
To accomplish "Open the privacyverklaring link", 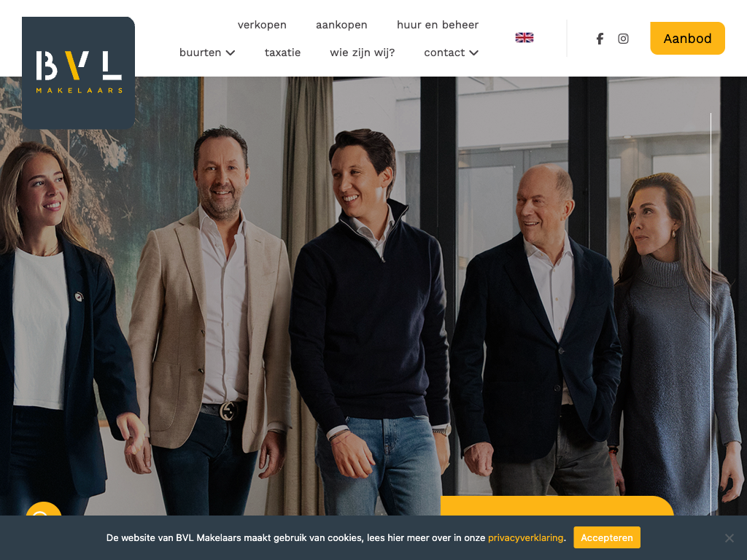I will click(525, 537).
